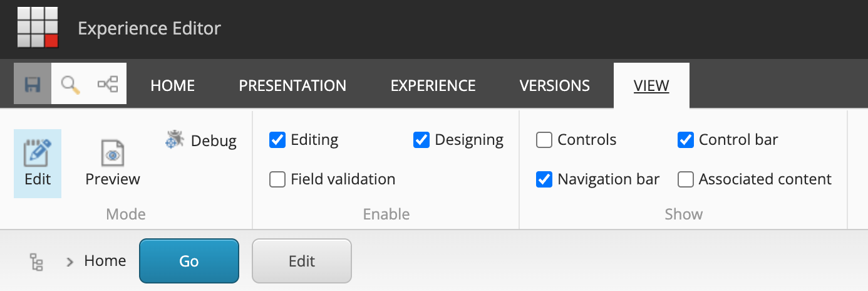Expand the breadcrumb chevron before Home
868x291 pixels.
70,262
